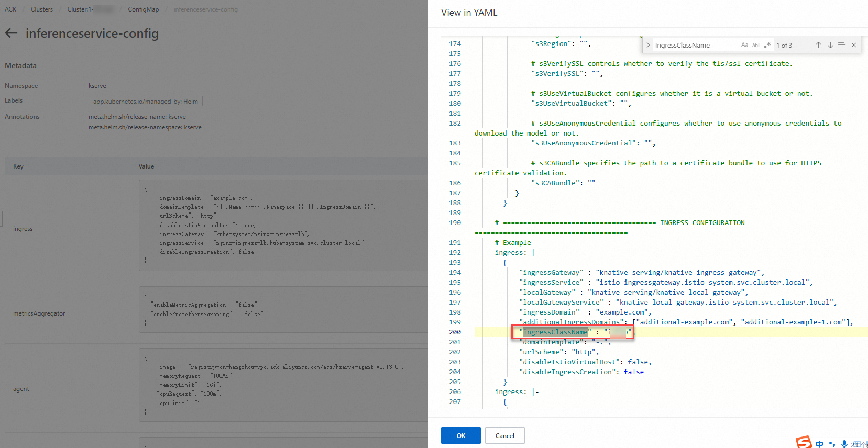Click "s3CABundle" key on line 186
868x448 pixels.
coord(555,183)
